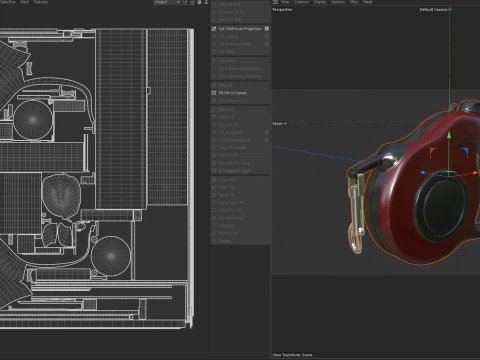Click the viewport menu hamburger icon
Viewport: 480px width, 360px height.
point(275,2)
